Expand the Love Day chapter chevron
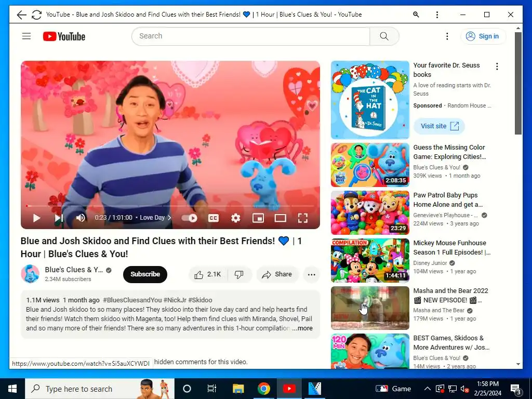 [169, 218]
